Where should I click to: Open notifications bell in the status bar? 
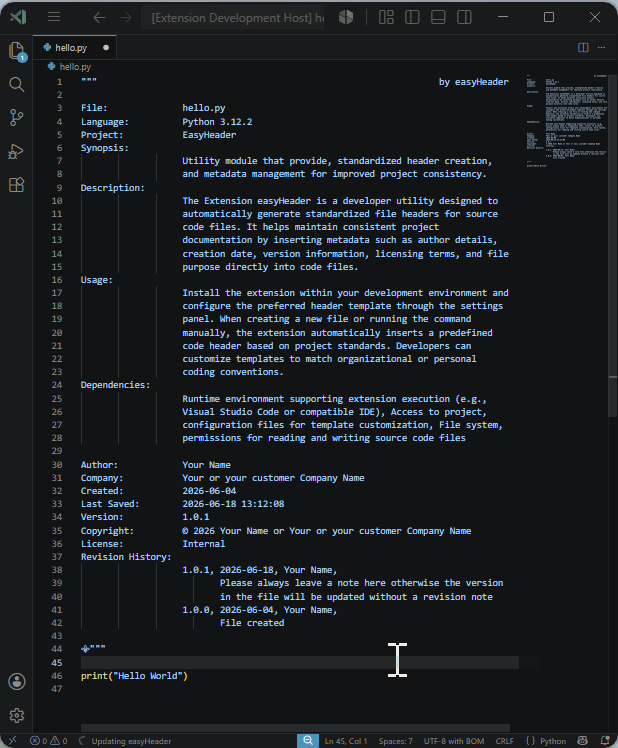(x=605, y=741)
